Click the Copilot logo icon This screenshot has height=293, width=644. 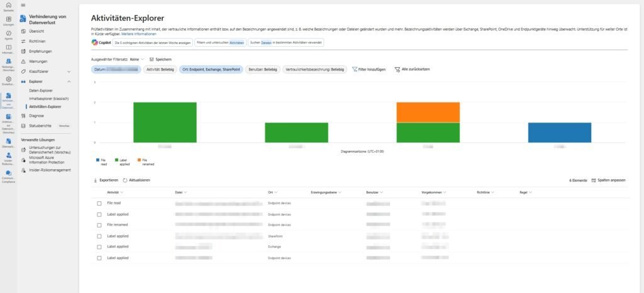(x=94, y=43)
